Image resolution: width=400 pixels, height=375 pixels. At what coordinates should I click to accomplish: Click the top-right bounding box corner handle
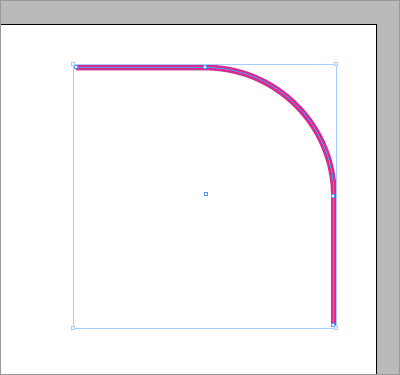pos(336,64)
